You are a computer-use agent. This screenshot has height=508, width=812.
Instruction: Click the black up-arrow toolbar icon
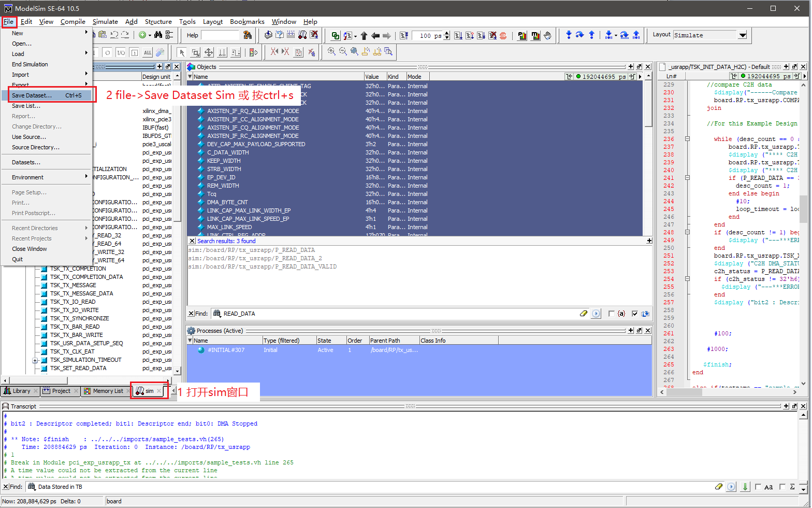coord(364,35)
